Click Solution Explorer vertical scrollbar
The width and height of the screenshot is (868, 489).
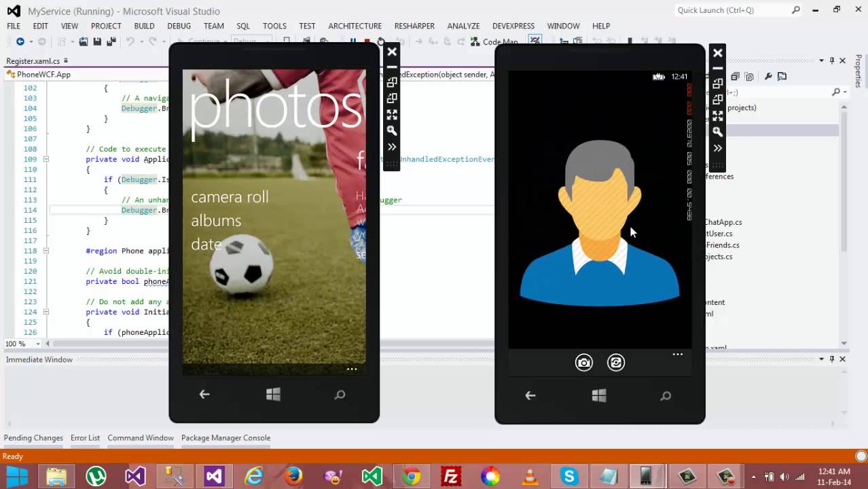pos(844,183)
